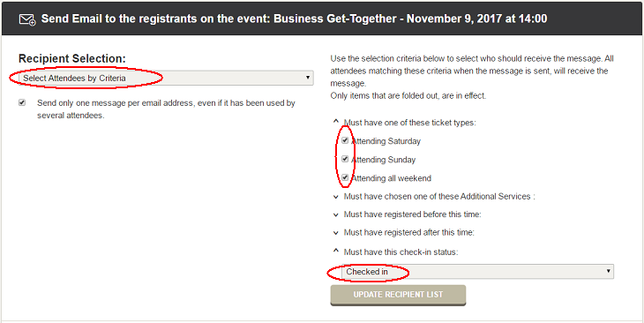Collapse the check-in status chevron

pos(336,251)
